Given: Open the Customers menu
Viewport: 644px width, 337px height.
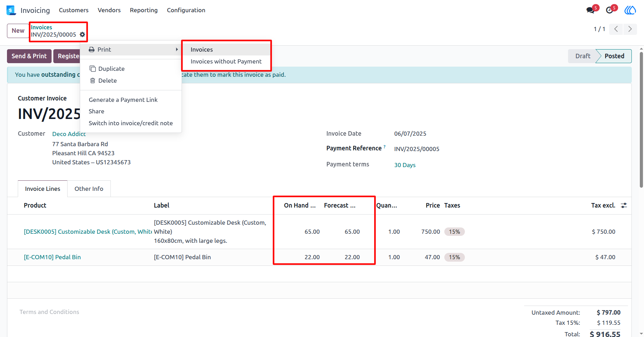Looking at the screenshot, I should 74,10.
